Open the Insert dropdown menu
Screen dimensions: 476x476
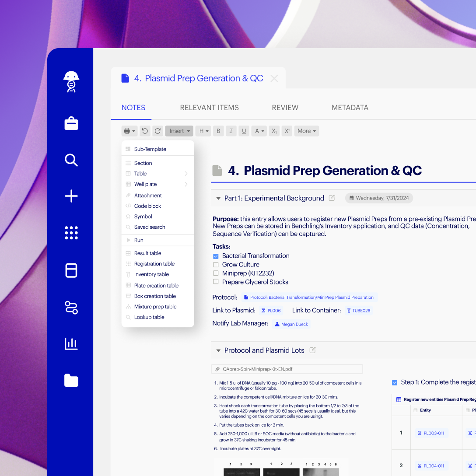[179, 131]
